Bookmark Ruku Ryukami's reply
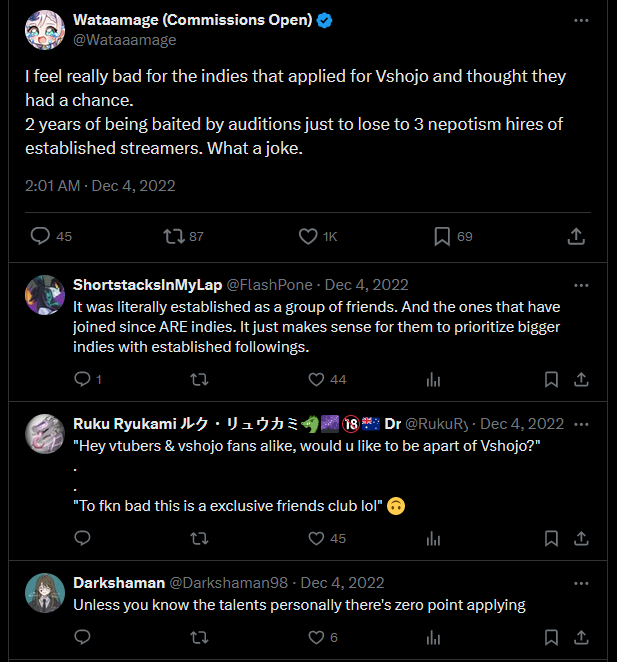This screenshot has width=617, height=662. coord(551,538)
